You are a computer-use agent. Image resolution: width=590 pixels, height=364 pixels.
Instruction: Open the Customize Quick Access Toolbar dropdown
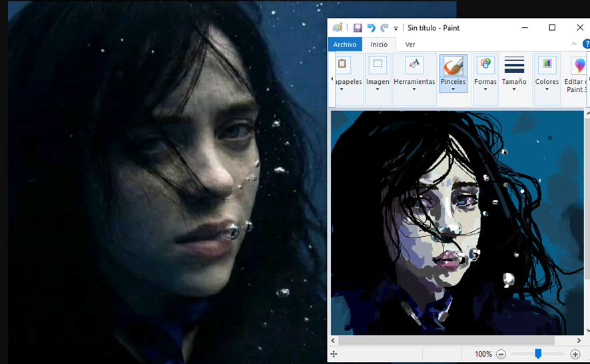[396, 28]
